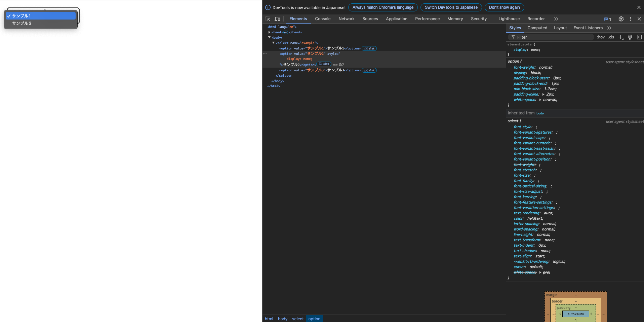Open the Lighthouse tab
The width and height of the screenshot is (644, 322).
[x=509, y=19]
